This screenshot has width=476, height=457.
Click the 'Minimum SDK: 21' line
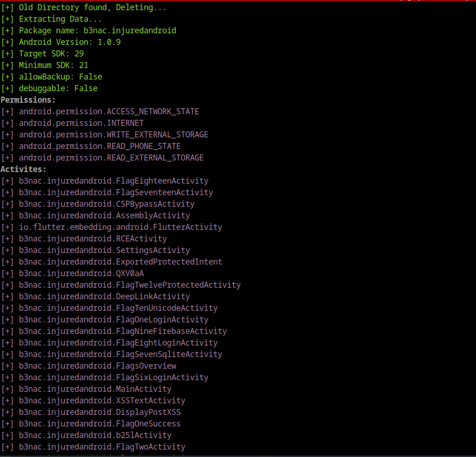click(45, 65)
